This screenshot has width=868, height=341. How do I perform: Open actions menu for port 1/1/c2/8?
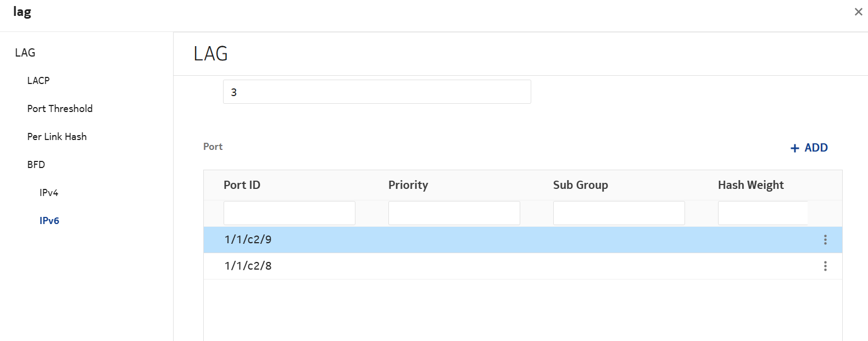click(x=825, y=266)
